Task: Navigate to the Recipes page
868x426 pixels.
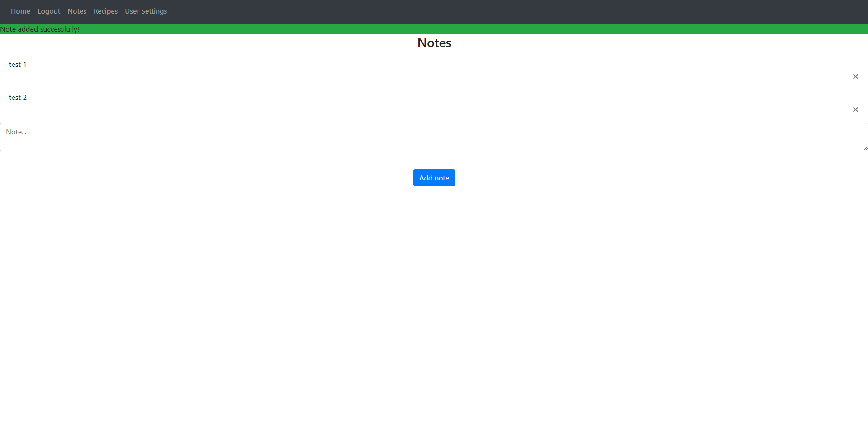Action: [x=105, y=11]
